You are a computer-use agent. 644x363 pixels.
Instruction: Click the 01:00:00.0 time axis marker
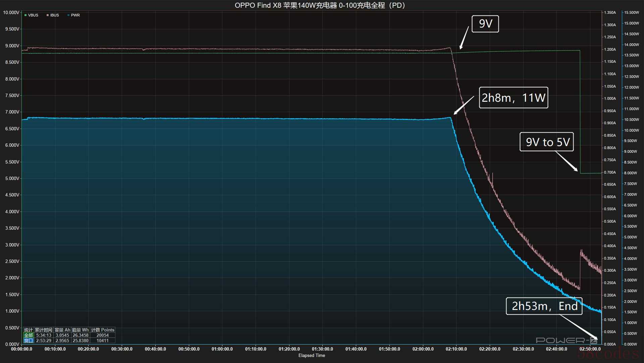click(222, 349)
